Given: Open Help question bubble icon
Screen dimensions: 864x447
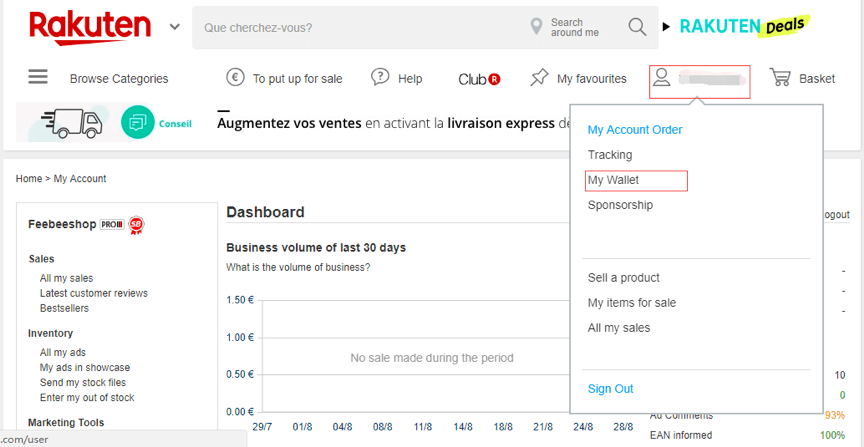Looking at the screenshot, I should click(x=380, y=78).
